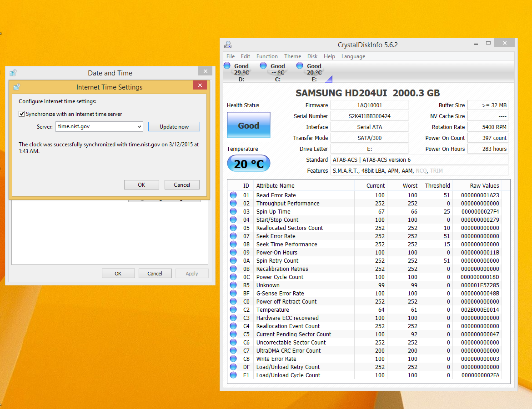This screenshot has height=409, width=532.
Task: Select the Reallocation Event Count row
Action: click(365, 326)
